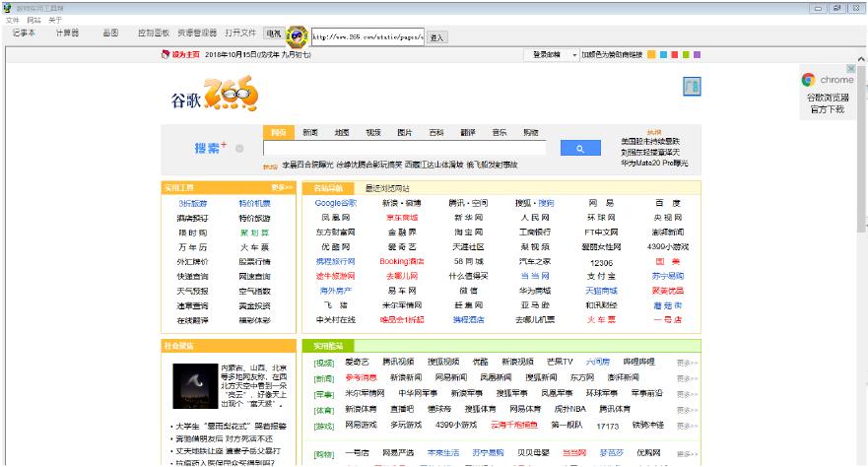Screen dimensions: 868x467
Task: Pick the blue highlight color swatch
Action: 663,55
